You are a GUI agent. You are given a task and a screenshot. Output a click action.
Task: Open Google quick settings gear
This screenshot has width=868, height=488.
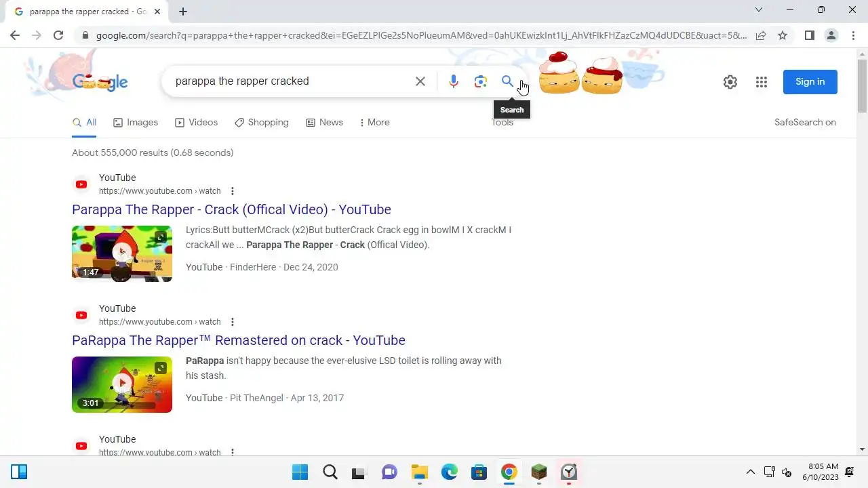[730, 82]
